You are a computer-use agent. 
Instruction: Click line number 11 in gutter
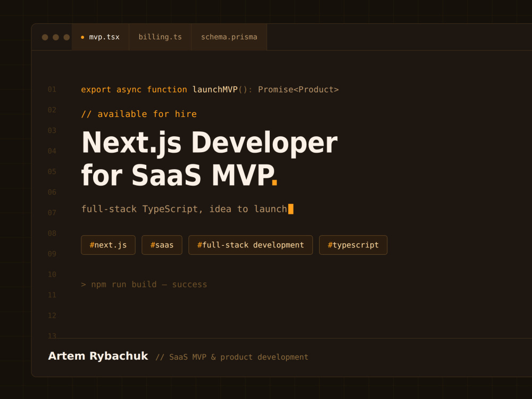point(52,295)
